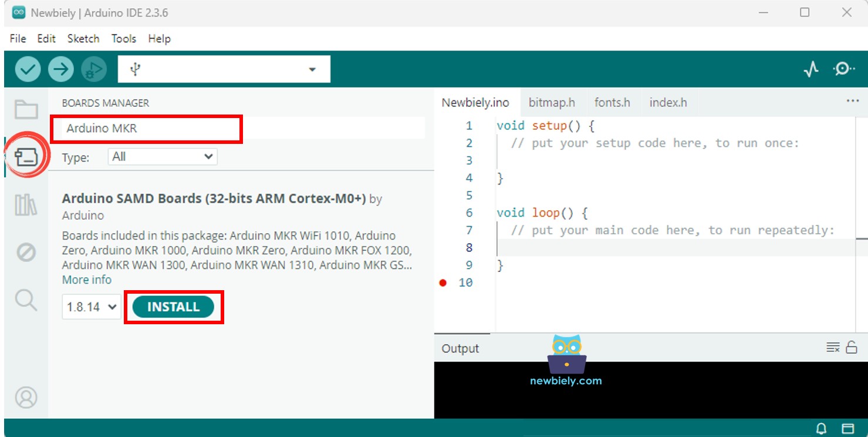Image resolution: width=868 pixels, height=437 pixels.
Task: Click the INSTALL button for SAMD boards
Action: 173,306
